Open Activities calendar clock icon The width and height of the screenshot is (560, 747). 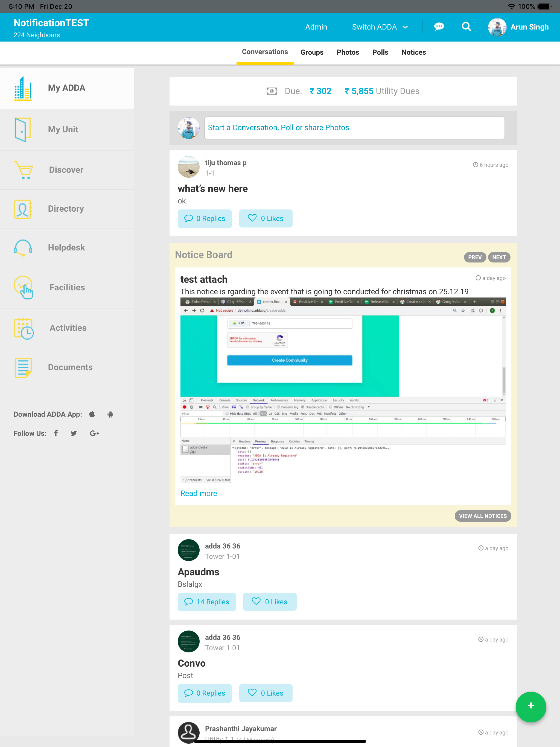click(24, 328)
